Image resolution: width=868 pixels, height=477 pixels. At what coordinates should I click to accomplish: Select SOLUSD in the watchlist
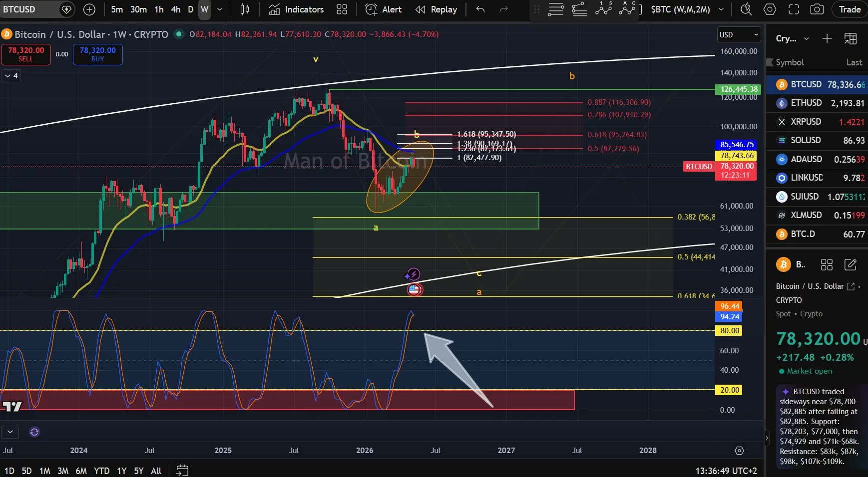pyautogui.click(x=817, y=140)
